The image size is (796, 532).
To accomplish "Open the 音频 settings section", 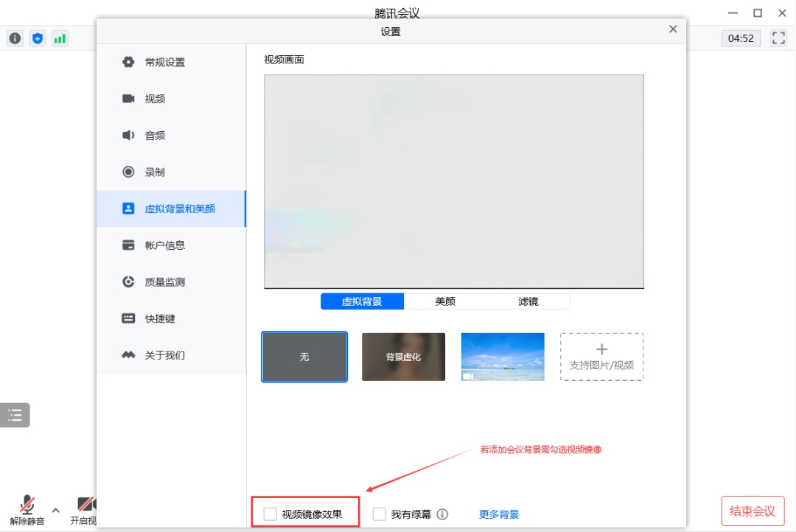I will [155, 136].
